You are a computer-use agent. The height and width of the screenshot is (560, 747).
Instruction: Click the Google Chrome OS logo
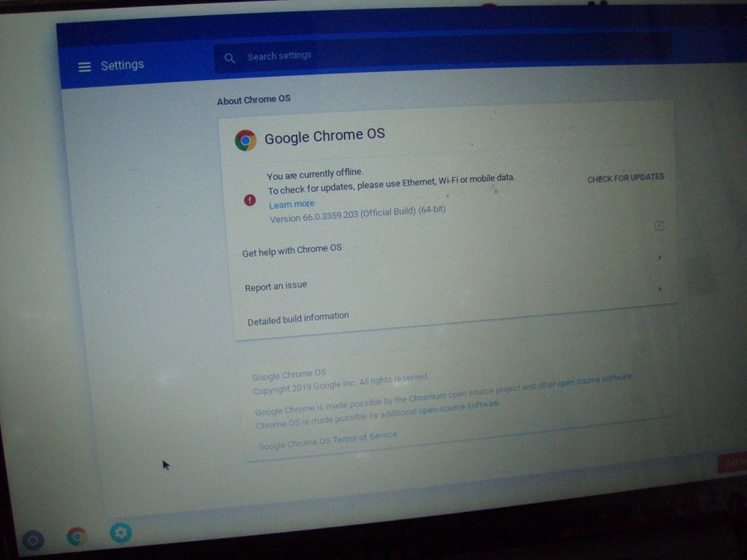click(245, 141)
